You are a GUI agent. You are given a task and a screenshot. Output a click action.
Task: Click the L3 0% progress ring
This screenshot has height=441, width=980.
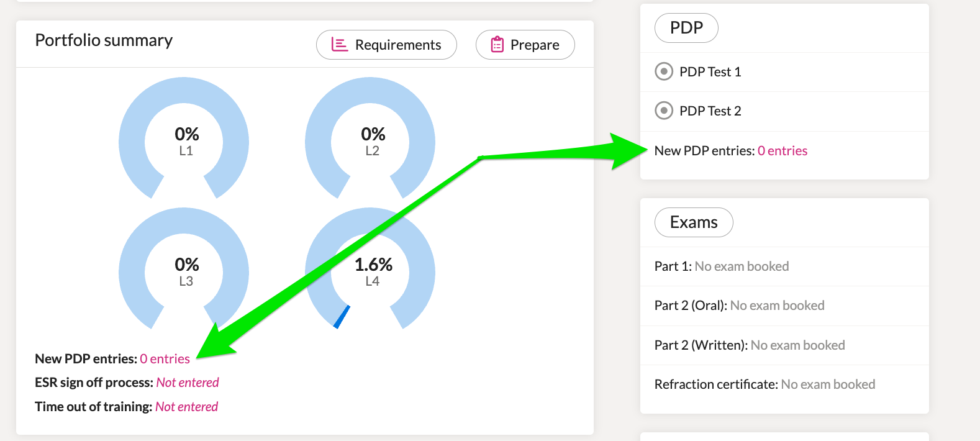point(184,268)
